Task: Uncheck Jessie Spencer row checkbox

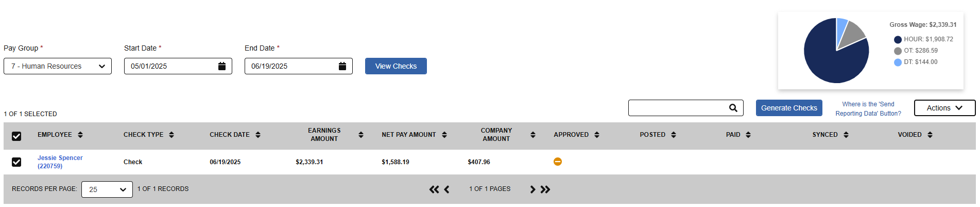Action: [x=16, y=162]
